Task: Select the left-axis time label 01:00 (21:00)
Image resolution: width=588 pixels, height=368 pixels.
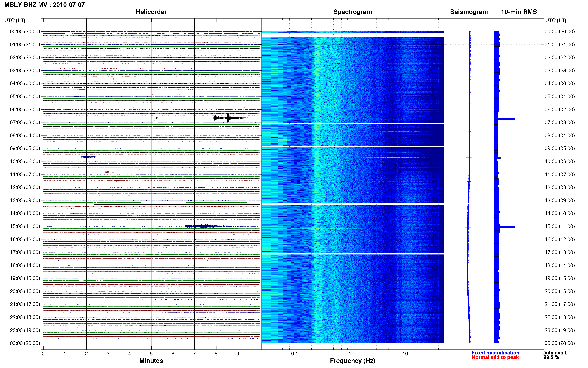Action: click(25, 45)
